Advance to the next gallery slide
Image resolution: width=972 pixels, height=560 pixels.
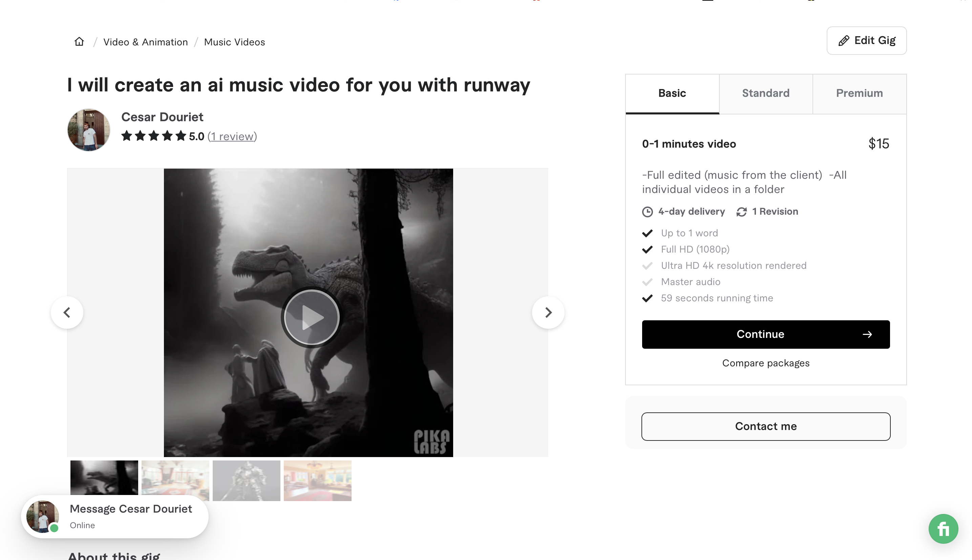548,312
